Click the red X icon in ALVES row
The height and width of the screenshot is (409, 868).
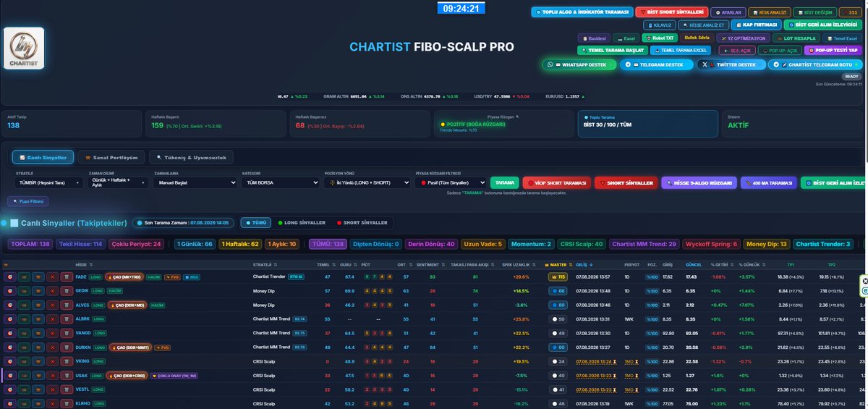pyautogui.click(x=52, y=305)
